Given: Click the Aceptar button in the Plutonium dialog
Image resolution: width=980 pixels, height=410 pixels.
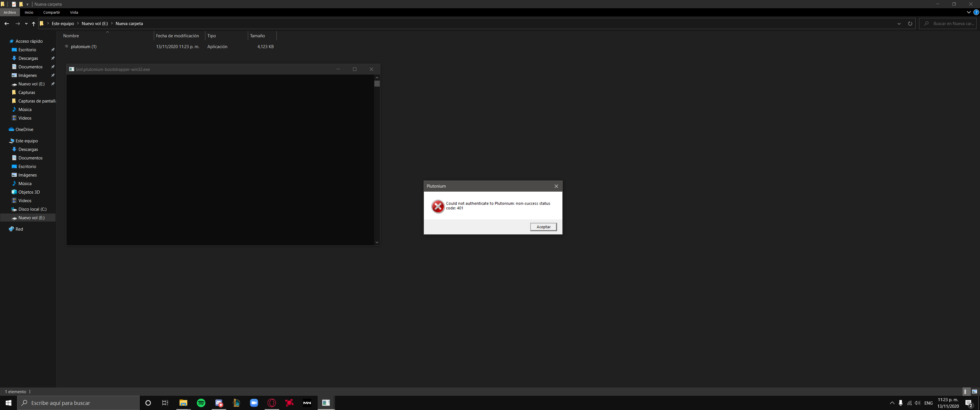Looking at the screenshot, I should (543, 227).
